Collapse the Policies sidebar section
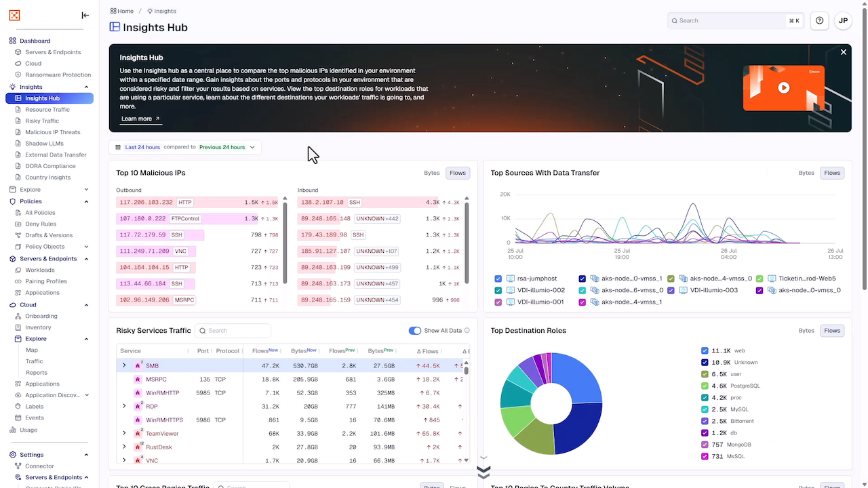868x488 pixels. (86, 201)
